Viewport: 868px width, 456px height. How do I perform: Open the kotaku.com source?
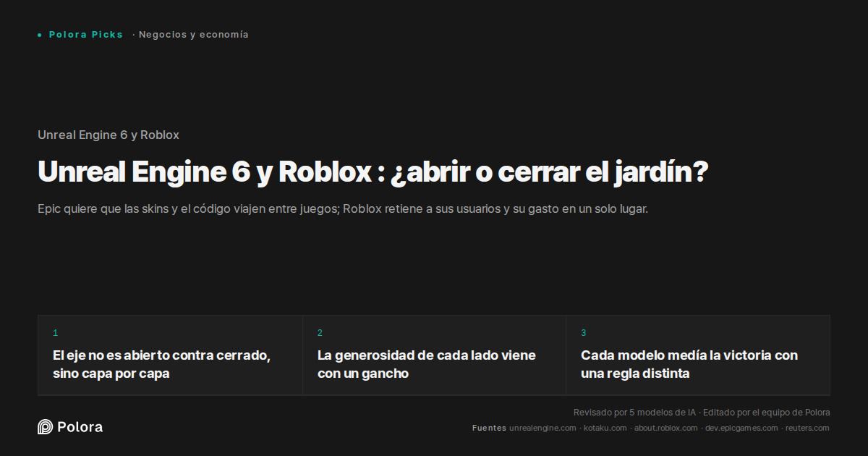pyautogui.click(x=605, y=428)
